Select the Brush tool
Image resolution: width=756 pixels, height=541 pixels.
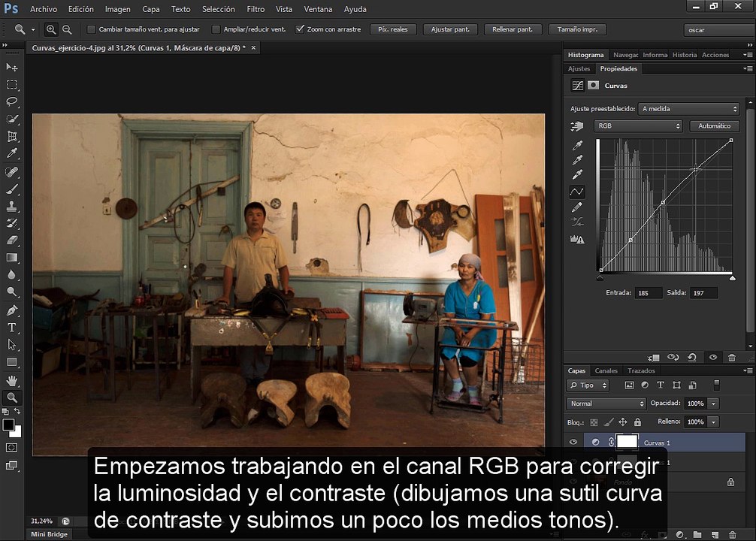click(11, 189)
